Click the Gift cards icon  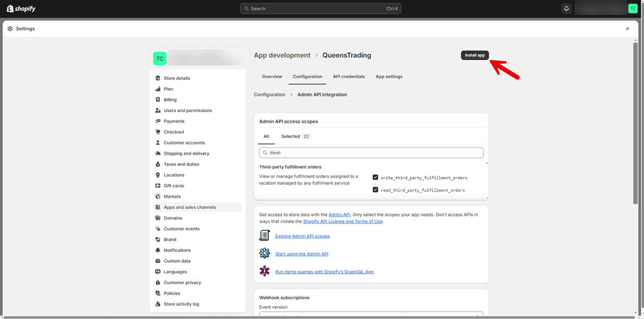158,186
